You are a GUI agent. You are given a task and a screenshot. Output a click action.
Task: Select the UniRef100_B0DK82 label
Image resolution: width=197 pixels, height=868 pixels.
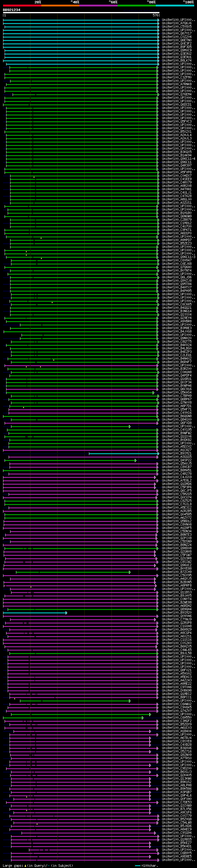point(177,440)
